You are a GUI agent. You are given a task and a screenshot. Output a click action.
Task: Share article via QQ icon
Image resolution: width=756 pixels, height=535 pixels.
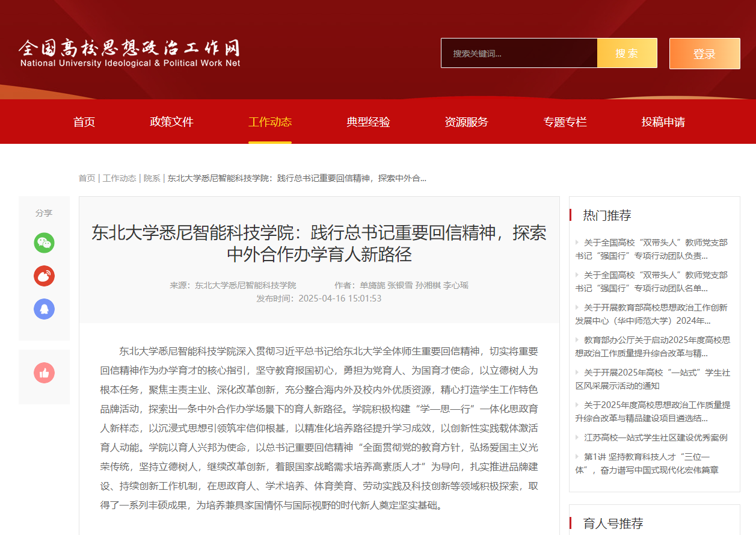pyautogui.click(x=44, y=309)
